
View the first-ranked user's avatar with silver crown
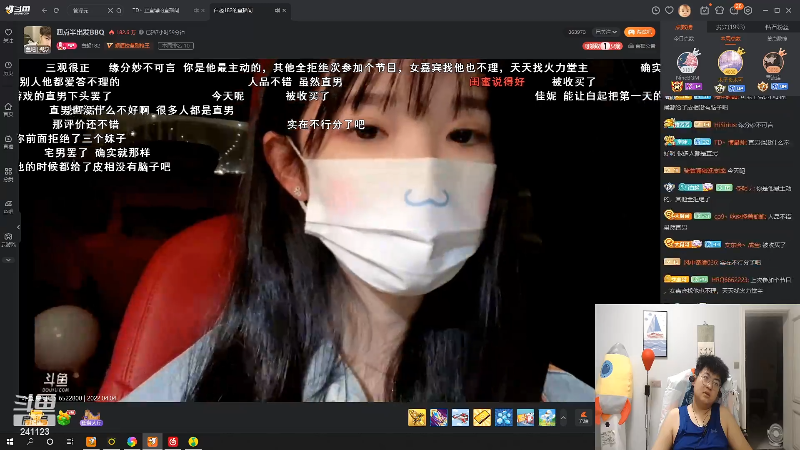coord(687,62)
